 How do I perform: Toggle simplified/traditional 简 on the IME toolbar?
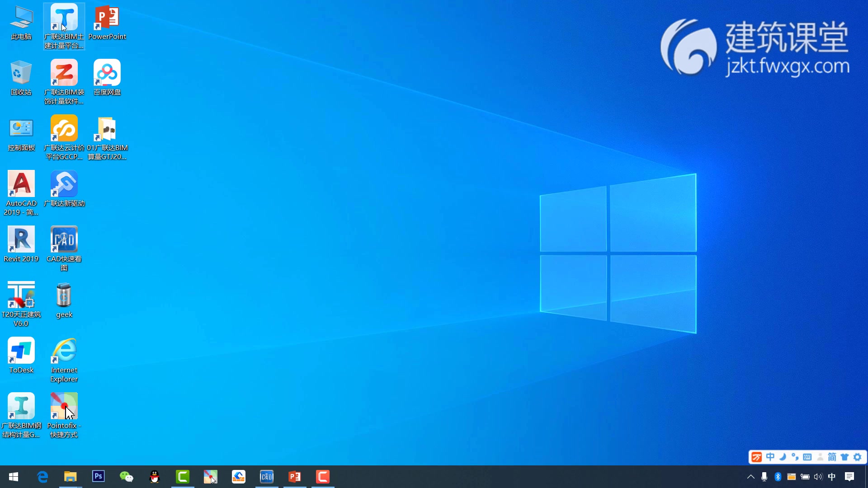(832, 457)
